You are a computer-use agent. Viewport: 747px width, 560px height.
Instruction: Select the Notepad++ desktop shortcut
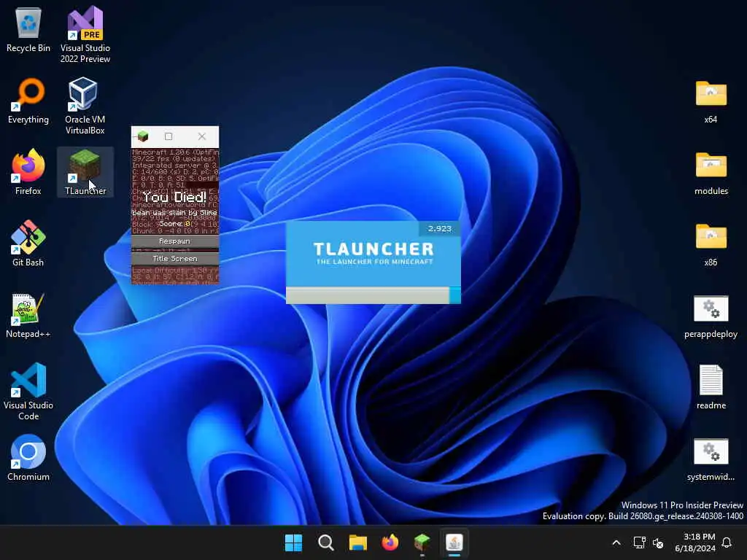click(28, 316)
